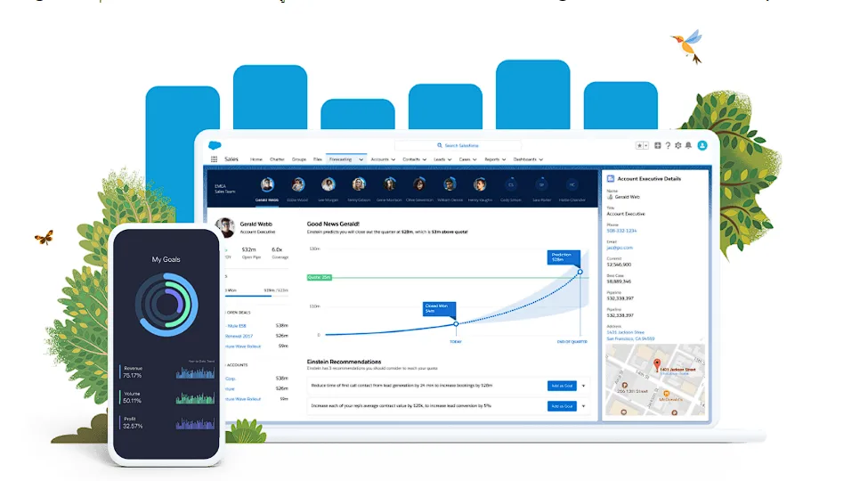Click the jac@pc.com email link
The height and width of the screenshot is (481, 868).
[x=620, y=248]
